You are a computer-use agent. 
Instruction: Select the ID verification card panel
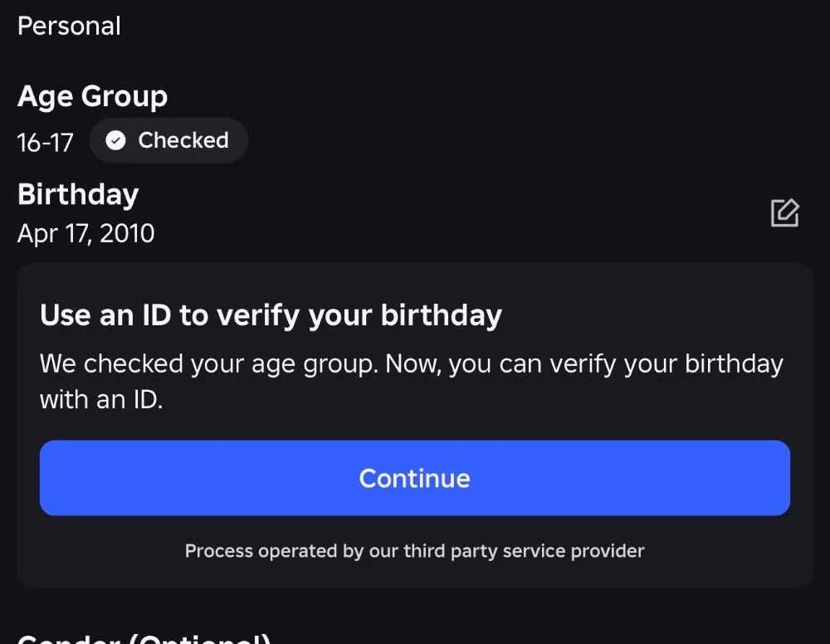click(x=414, y=425)
